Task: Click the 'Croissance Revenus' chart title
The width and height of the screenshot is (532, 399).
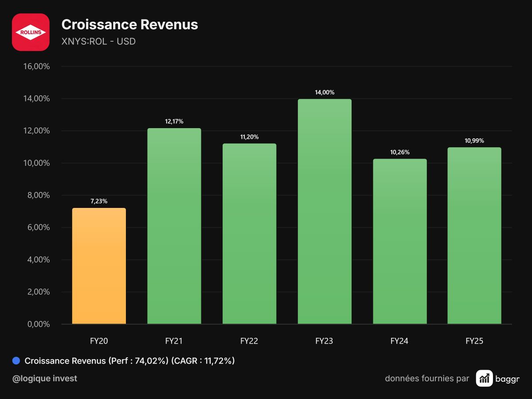Action: [129, 24]
